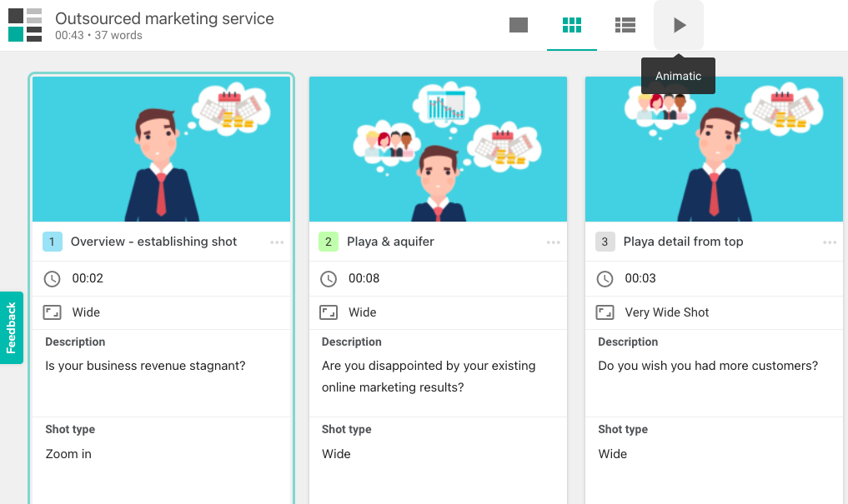The width and height of the screenshot is (848, 504).
Task: Edit description about disappointing online marketing results
Action: point(429,377)
